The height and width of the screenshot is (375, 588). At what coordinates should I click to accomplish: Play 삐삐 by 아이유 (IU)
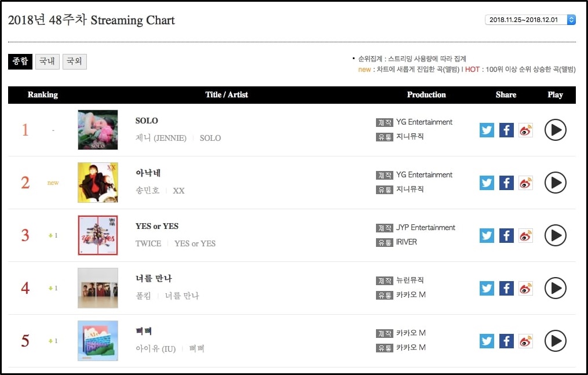555,341
